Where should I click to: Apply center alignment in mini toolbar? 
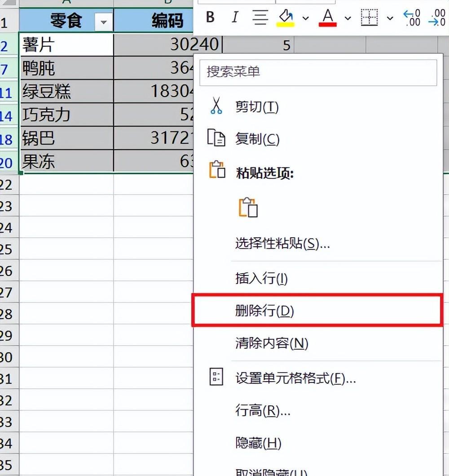click(260, 17)
